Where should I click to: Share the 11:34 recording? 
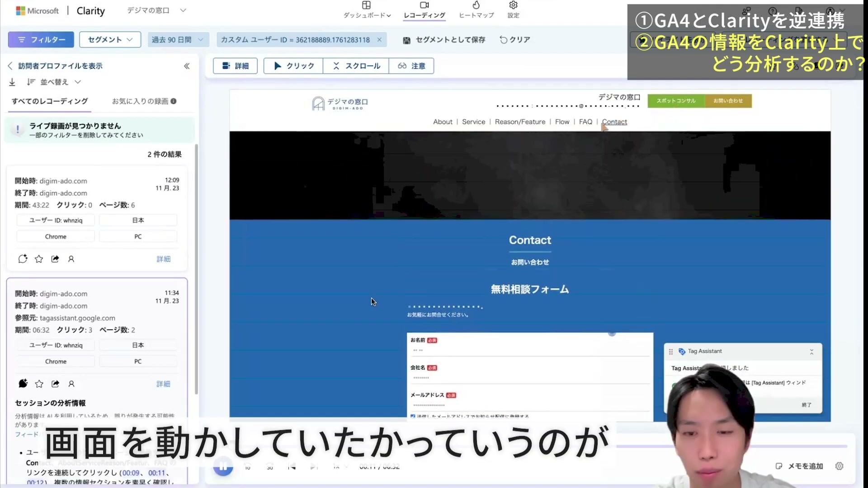coord(55,384)
